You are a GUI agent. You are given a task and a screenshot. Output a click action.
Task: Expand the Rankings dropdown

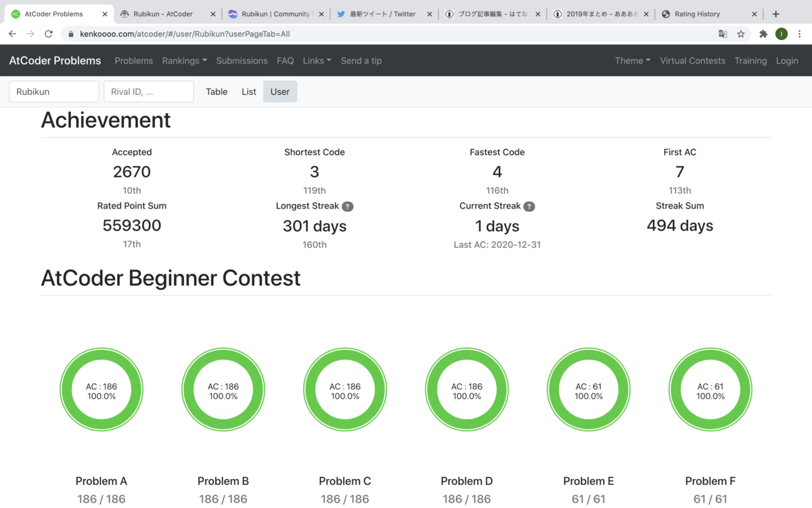pyautogui.click(x=185, y=61)
